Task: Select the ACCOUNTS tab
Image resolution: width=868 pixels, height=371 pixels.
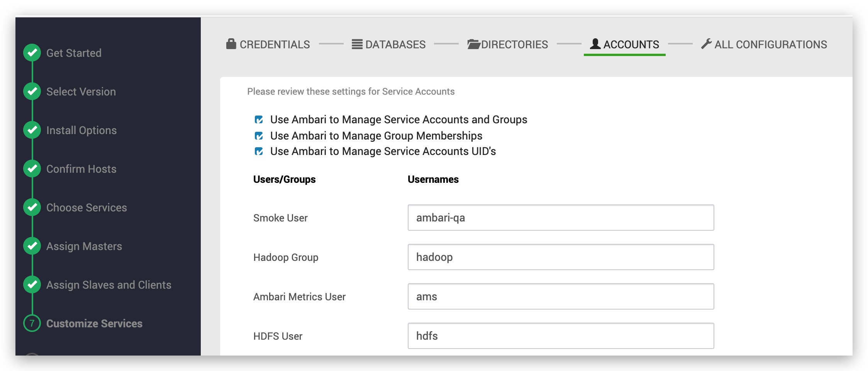Action: 625,44
